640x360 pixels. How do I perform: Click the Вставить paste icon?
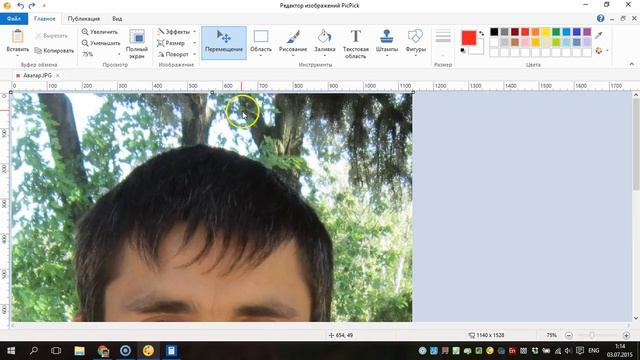click(x=18, y=37)
